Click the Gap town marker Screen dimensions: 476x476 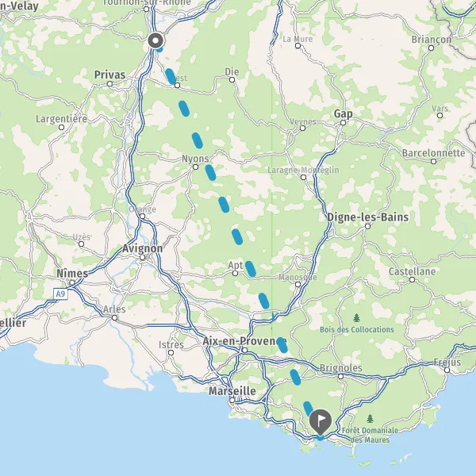(343, 123)
